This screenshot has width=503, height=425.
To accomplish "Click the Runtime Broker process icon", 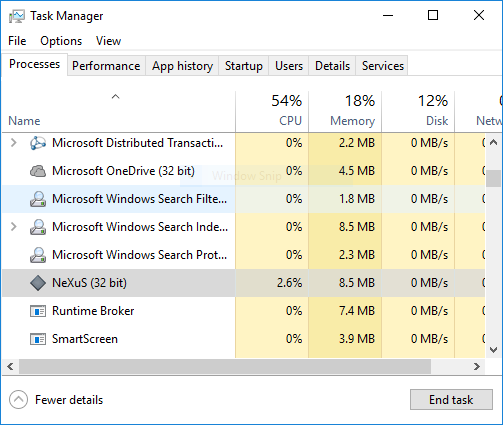I will [38, 311].
